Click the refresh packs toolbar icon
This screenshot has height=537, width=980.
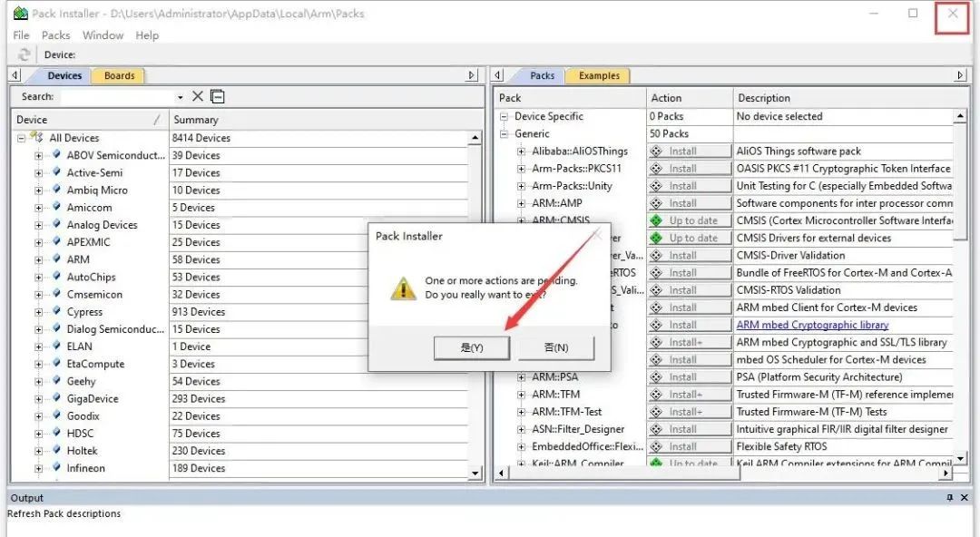[24, 54]
